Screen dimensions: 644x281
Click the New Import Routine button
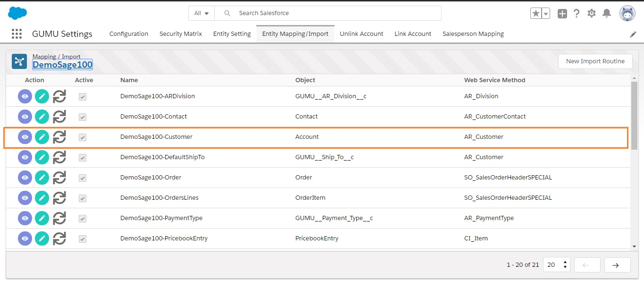pyautogui.click(x=595, y=61)
